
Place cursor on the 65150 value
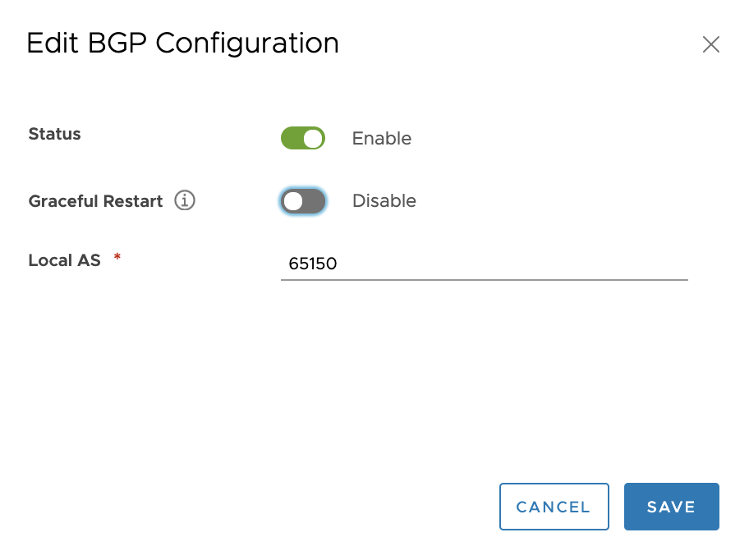[x=312, y=264]
